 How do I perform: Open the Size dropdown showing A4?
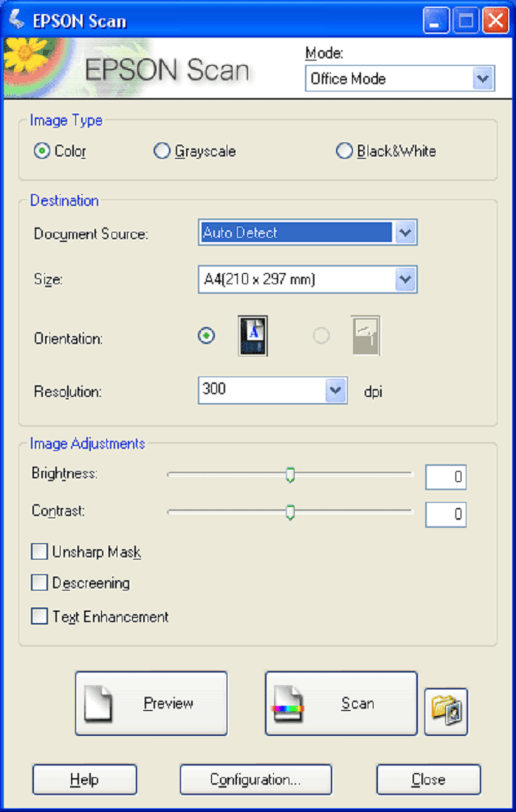[308, 280]
